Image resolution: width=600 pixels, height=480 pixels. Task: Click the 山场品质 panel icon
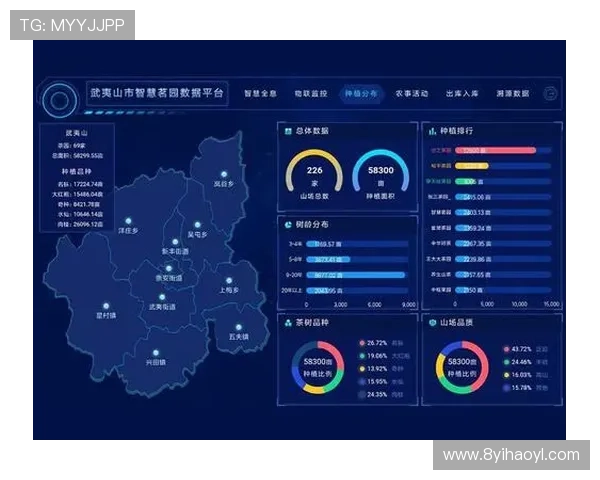432,323
